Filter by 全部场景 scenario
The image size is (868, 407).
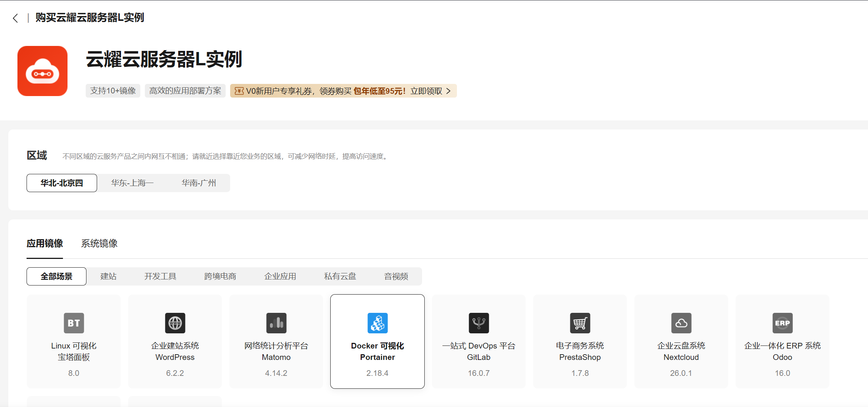coord(57,276)
